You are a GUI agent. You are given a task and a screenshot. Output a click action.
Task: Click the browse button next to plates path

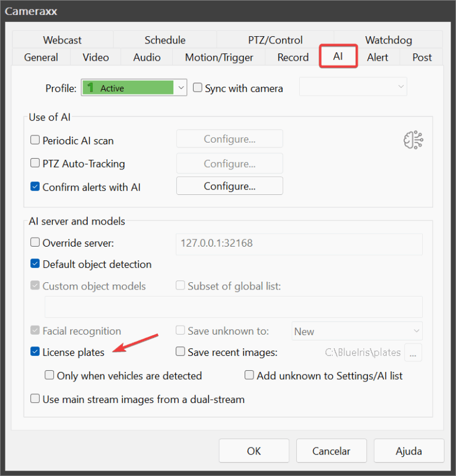point(413,352)
